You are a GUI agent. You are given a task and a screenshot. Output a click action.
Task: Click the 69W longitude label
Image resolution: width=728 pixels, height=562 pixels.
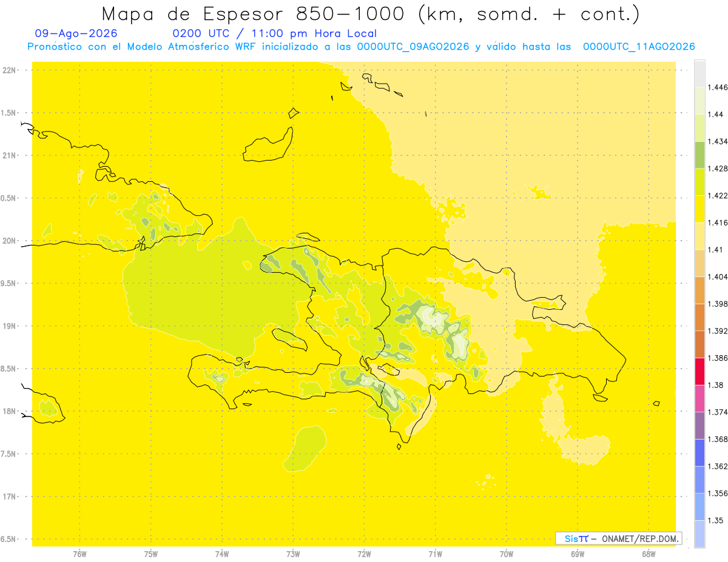pyautogui.click(x=577, y=554)
